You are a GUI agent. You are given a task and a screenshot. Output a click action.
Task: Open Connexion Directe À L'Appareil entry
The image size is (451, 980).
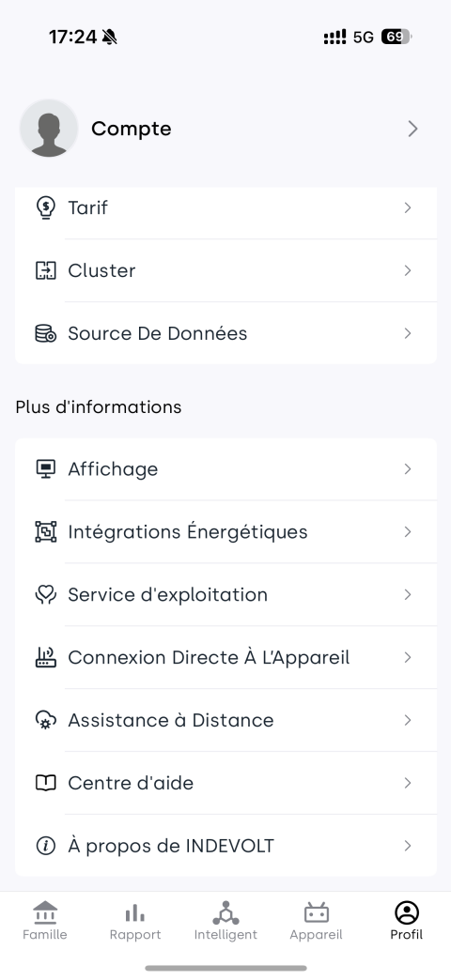pos(225,657)
